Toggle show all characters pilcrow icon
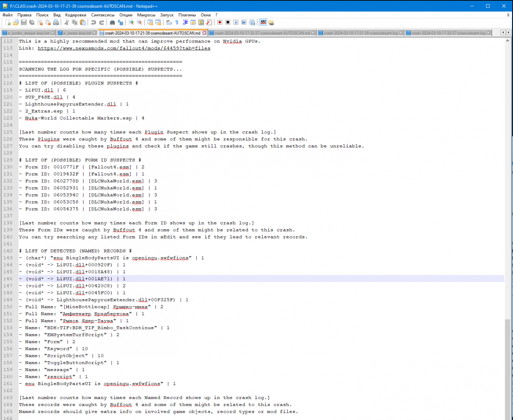This screenshot has width=513, height=420. click(x=177, y=23)
